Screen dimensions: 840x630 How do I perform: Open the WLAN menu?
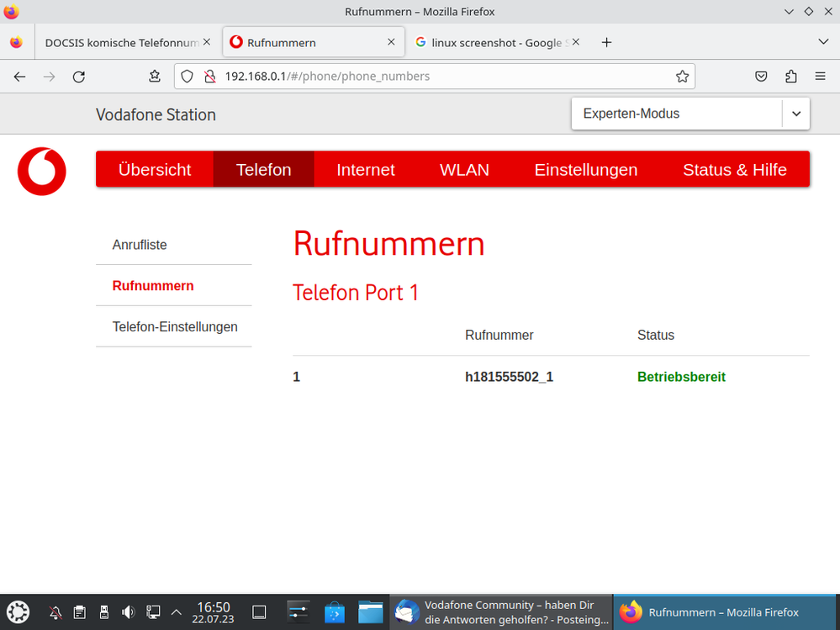[464, 169]
